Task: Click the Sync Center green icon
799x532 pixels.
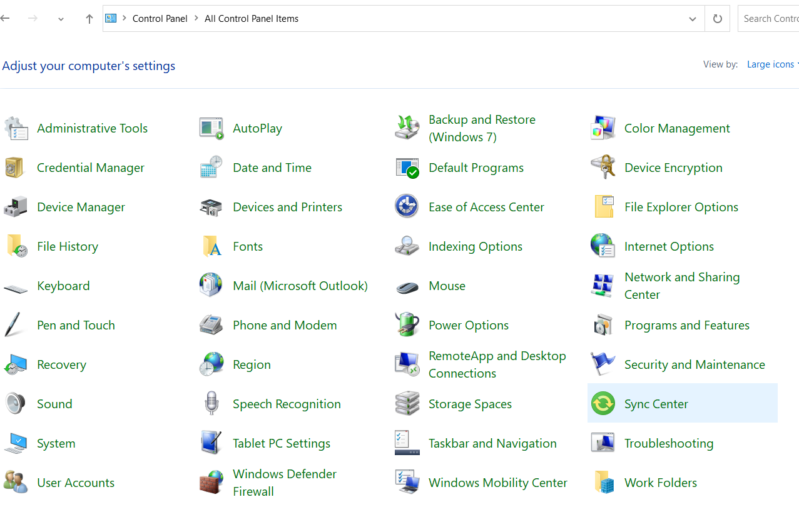Action: click(603, 404)
